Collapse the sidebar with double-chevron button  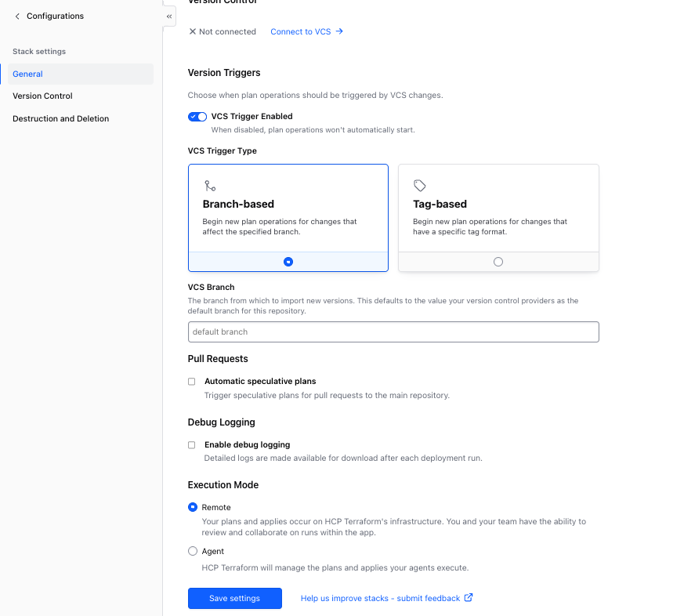(x=169, y=16)
